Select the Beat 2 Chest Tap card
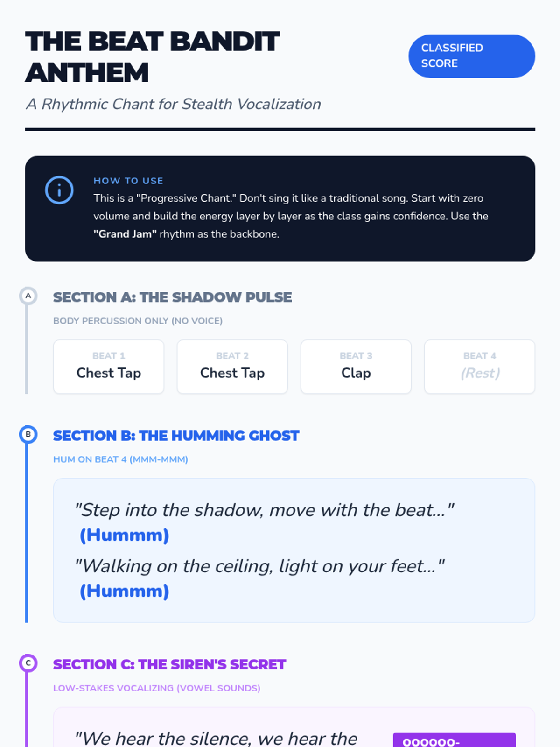560x747 pixels. coord(232,367)
